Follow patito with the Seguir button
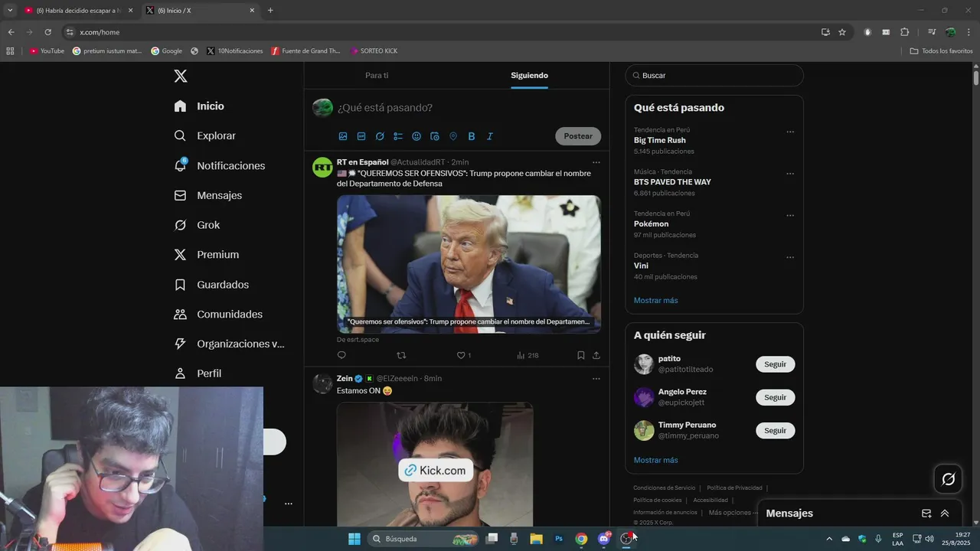The width and height of the screenshot is (980, 551). [x=775, y=364]
